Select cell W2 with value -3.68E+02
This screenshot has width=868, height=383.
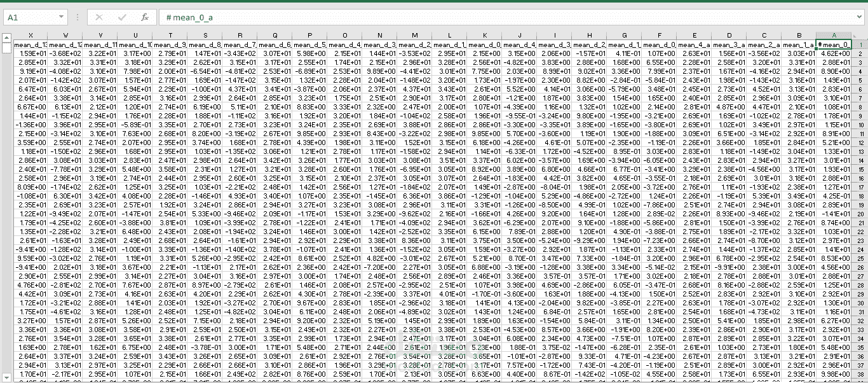[x=65, y=53]
